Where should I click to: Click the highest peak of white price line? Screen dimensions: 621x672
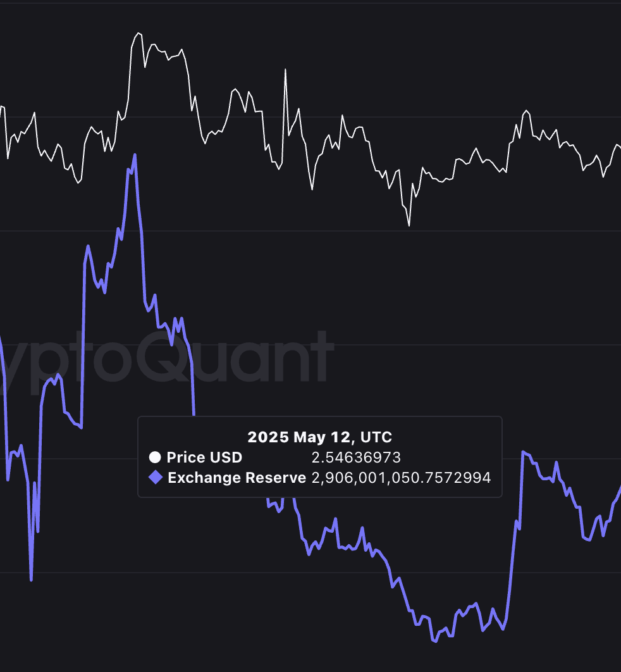click(x=138, y=33)
